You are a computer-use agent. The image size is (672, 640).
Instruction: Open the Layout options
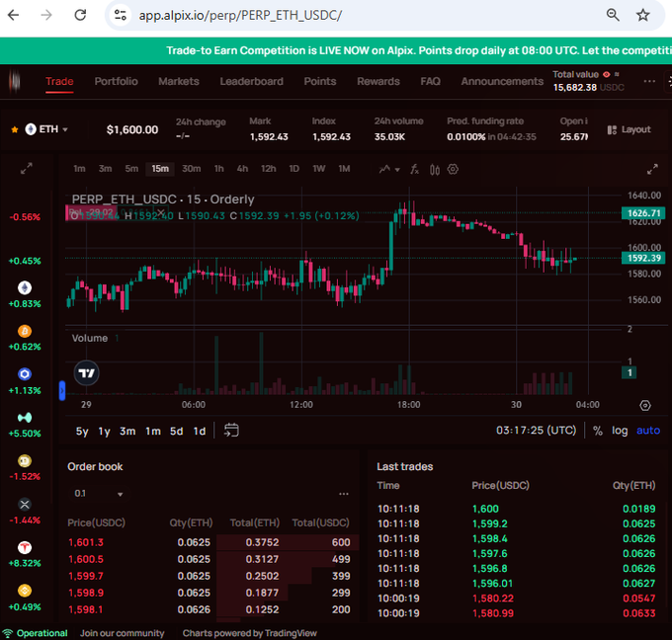tap(629, 129)
